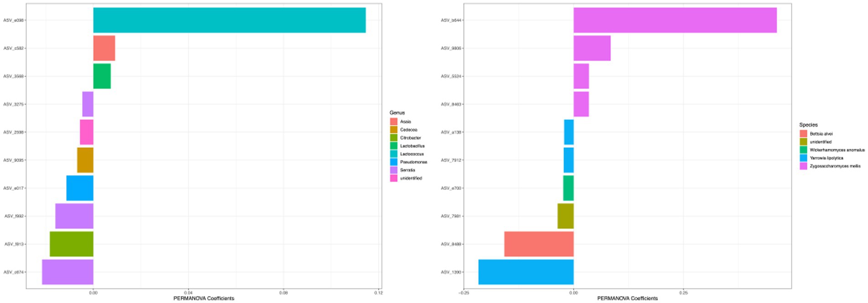Click the unidentified swatch in Species legend
The image size is (868, 303).
803,142
